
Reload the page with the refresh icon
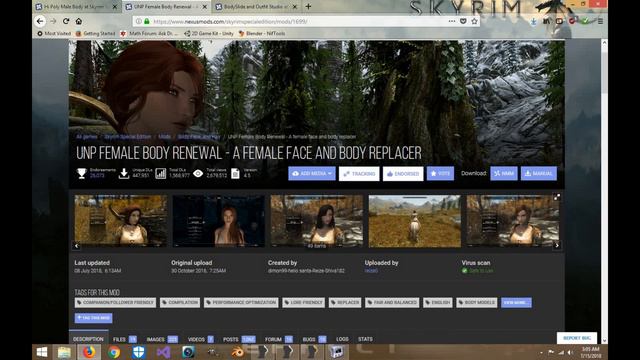click(x=66, y=21)
